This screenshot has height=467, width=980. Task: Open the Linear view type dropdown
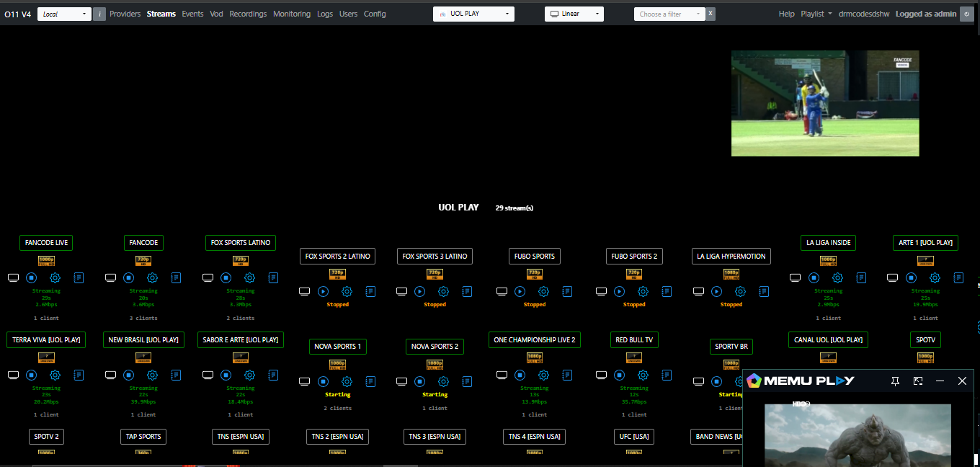(574, 14)
